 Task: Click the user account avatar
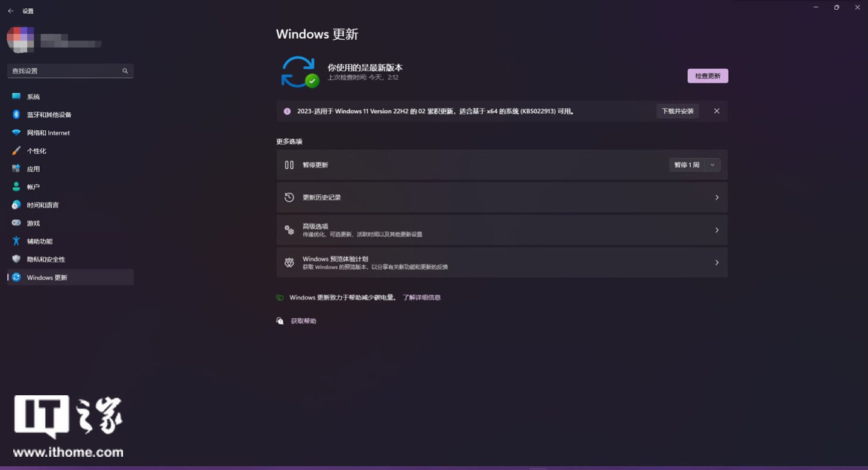[20, 40]
